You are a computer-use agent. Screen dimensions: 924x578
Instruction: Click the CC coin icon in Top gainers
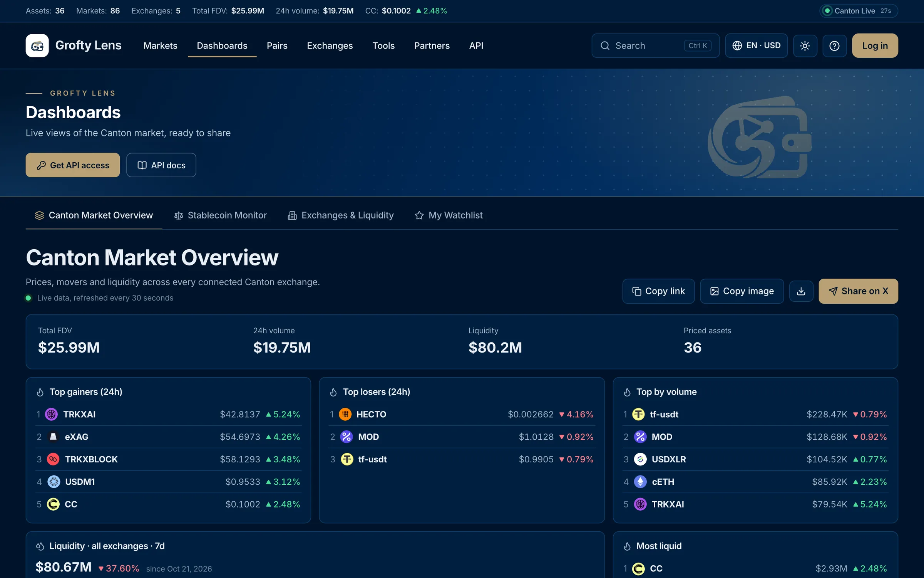point(53,504)
